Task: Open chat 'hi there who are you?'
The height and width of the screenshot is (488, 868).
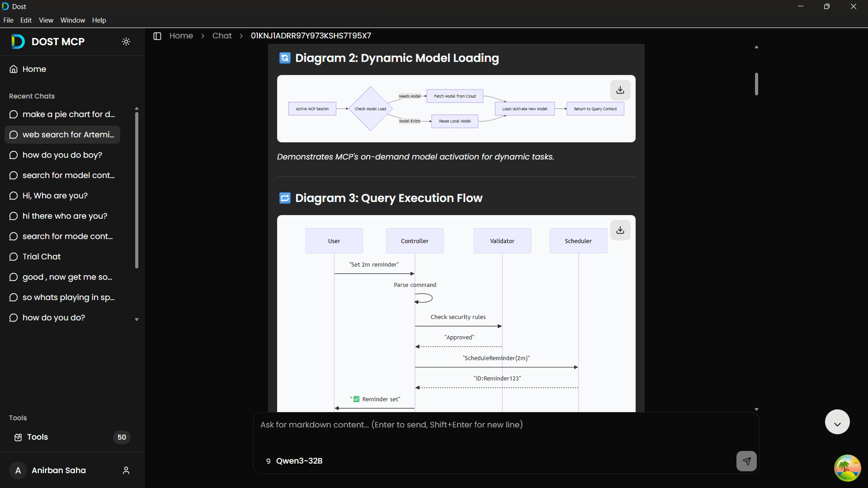Action: tap(62, 216)
